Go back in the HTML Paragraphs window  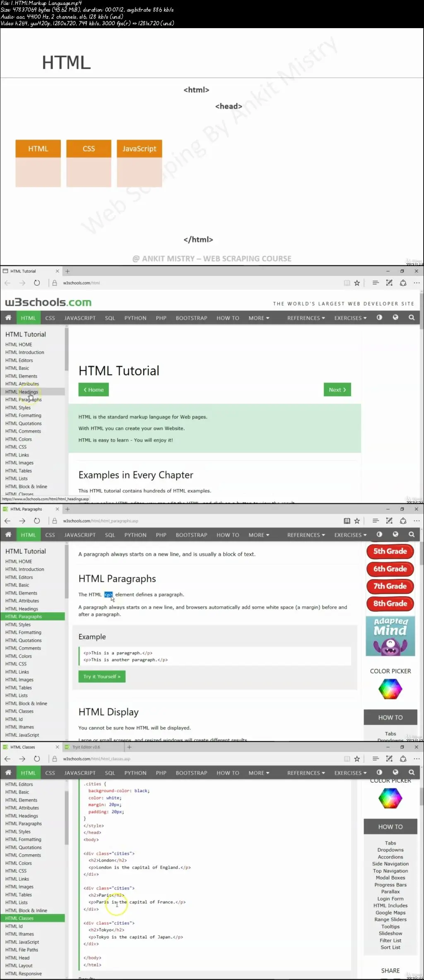click(7, 521)
